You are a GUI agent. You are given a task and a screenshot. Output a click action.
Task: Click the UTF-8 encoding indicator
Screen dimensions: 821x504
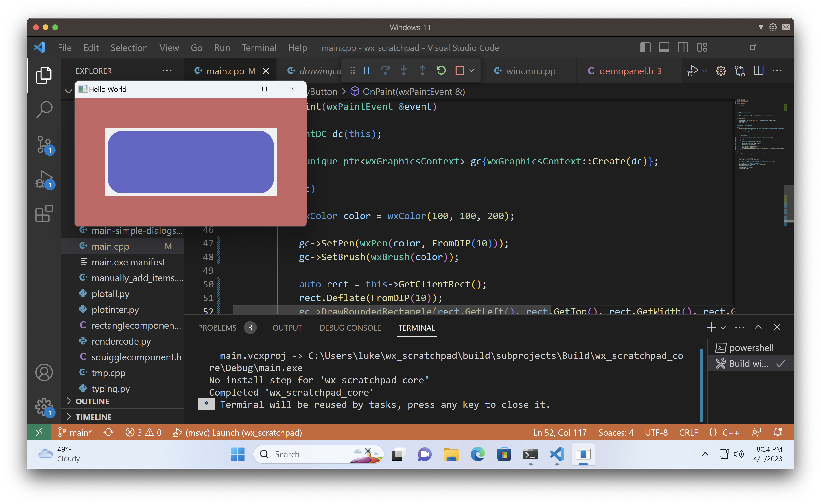(x=656, y=432)
